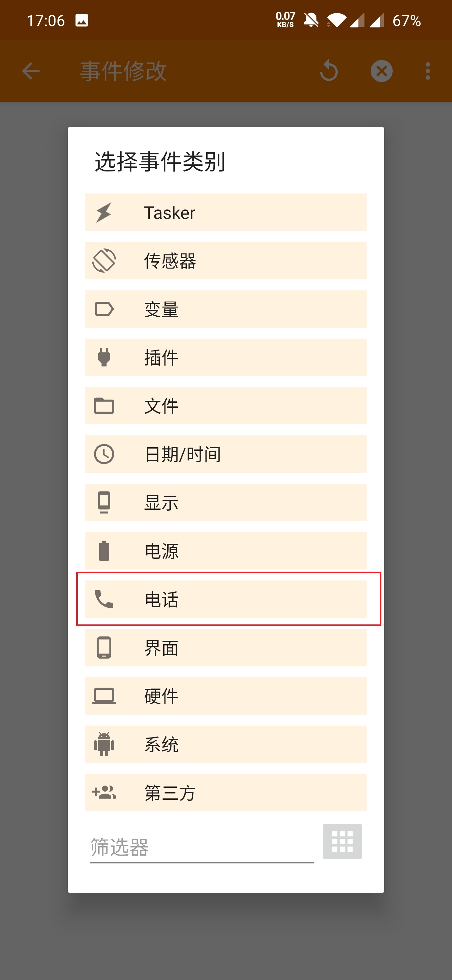The height and width of the screenshot is (980, 452).
Task: Tap the laptop hardware icon
Action: [104, 696]
